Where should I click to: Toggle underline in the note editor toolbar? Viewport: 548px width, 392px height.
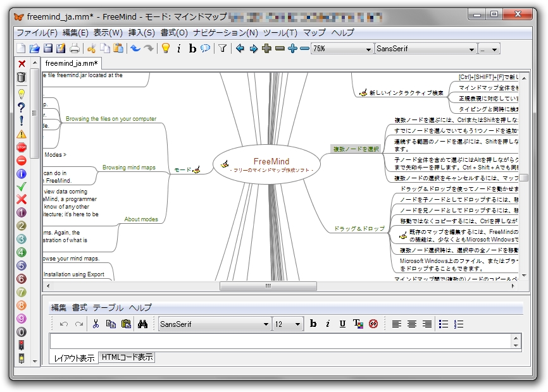click(x=342, y=324)
